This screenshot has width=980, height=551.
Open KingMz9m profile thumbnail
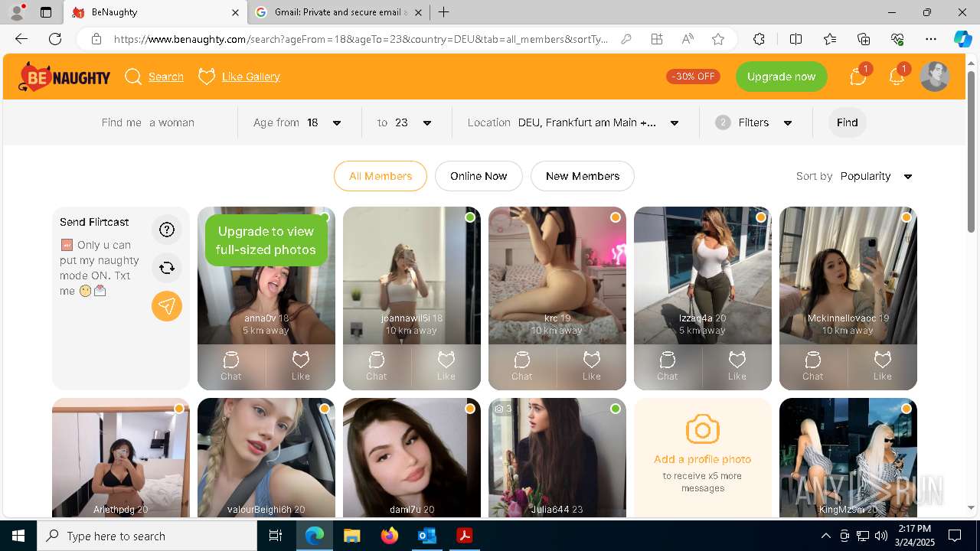848,457
